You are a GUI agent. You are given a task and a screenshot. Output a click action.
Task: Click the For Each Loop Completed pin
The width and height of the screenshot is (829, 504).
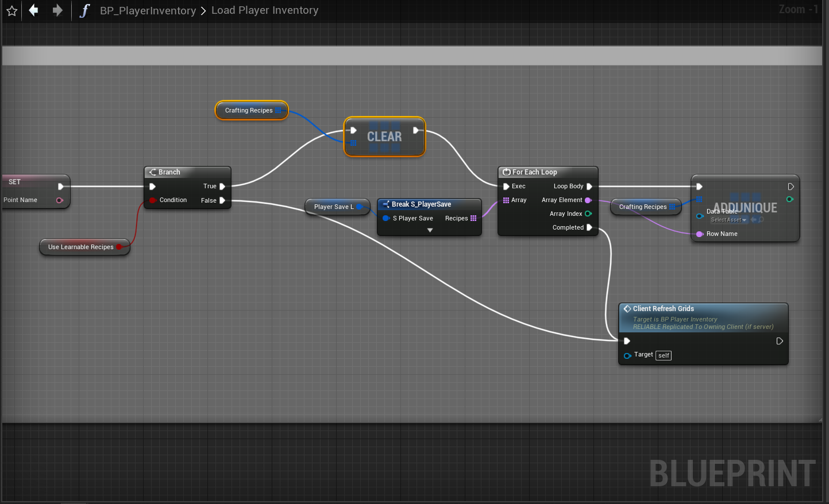pyautogui.click(x=589, y=228)
